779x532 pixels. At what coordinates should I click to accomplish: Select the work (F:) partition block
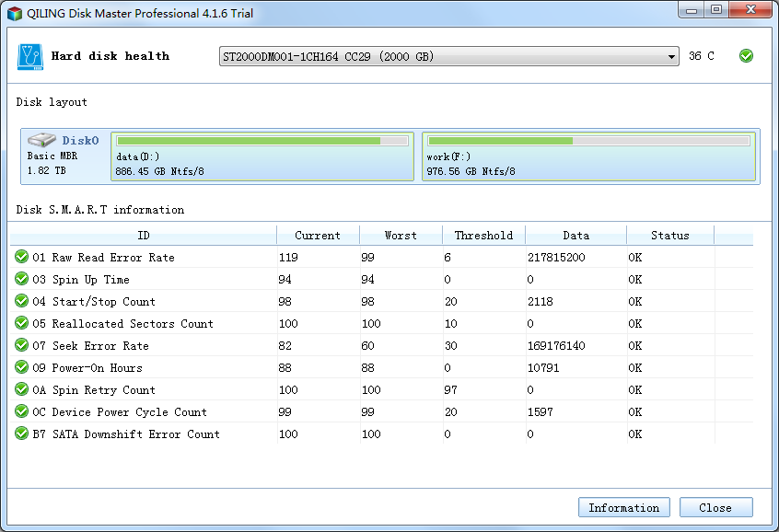(588, 156)
